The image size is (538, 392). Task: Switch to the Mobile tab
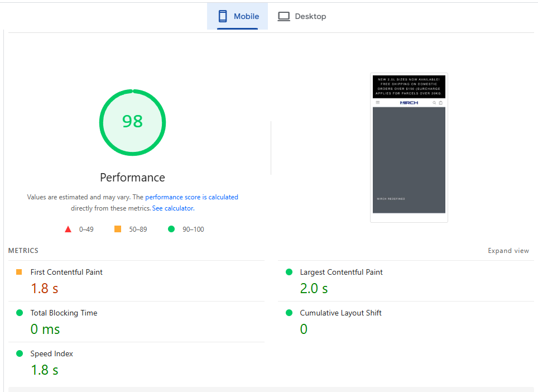(x=238, y=16)
